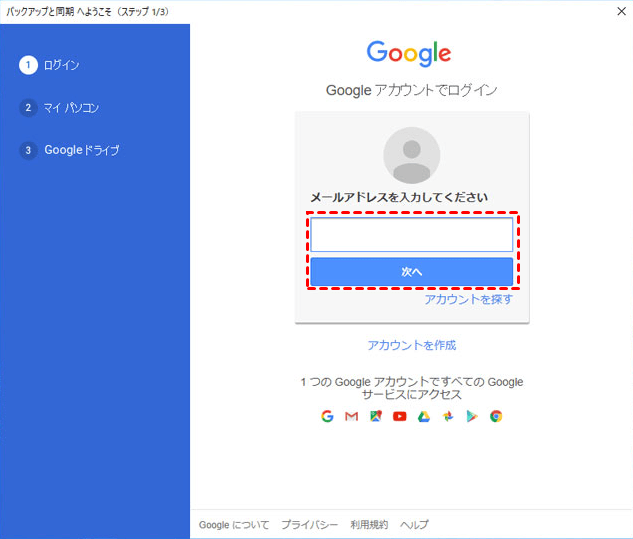Image resolution: width=633 pixels, height=539 pixels.
Task: Select step 2 マイ パソコン in sidebar
Action: coord(59,108)
